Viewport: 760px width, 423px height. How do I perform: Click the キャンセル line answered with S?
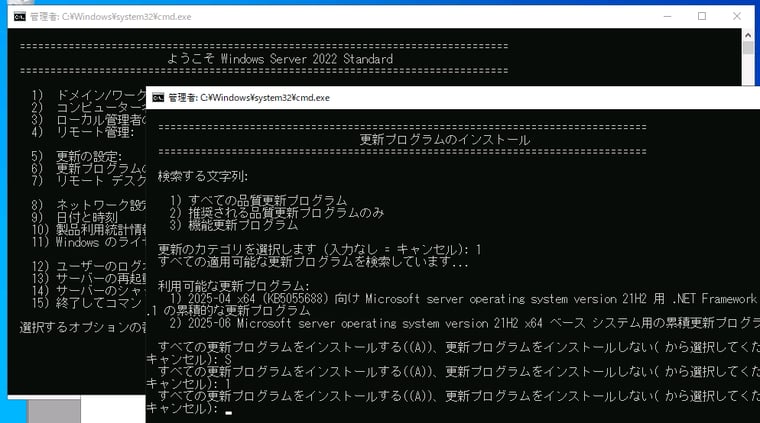(x=189, y=360)
